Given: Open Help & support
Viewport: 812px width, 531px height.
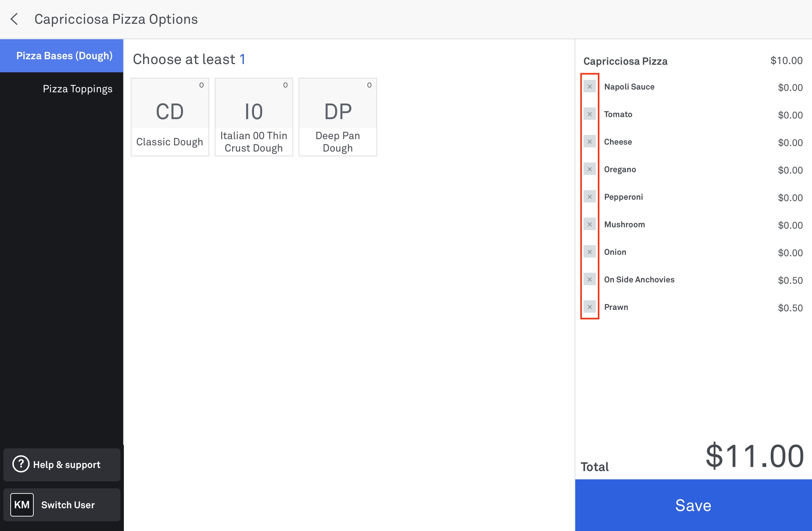Looking at the screenshot, I should (x=62, y=465).
